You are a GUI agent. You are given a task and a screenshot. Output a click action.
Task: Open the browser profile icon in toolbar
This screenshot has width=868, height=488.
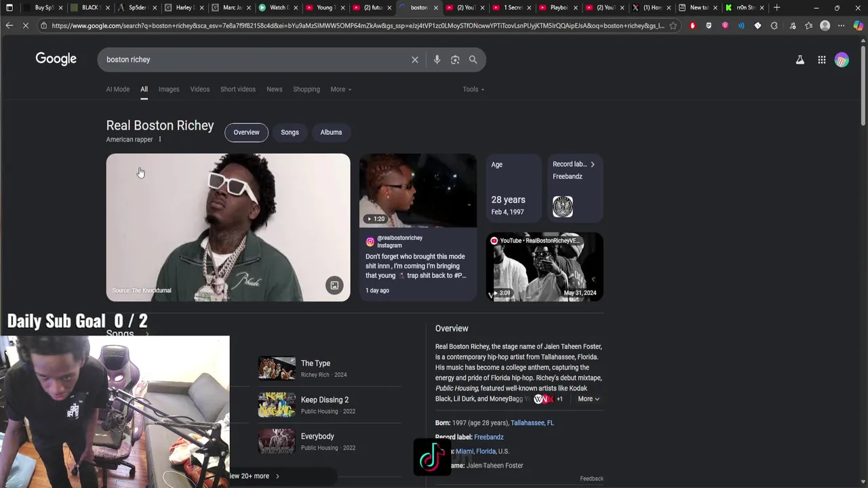tap(825, 26)
